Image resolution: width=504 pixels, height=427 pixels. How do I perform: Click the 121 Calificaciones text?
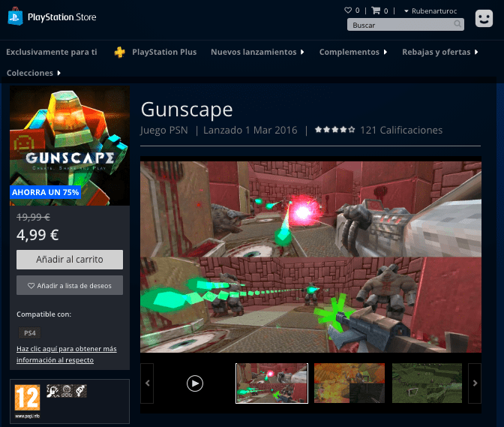tap(401, 130)
